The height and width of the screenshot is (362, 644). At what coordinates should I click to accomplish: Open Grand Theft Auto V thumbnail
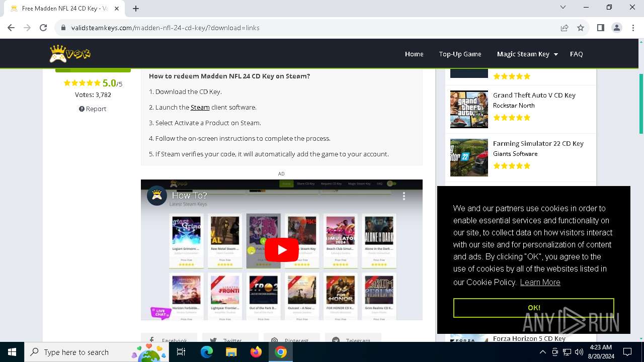[x=469, y=110]
